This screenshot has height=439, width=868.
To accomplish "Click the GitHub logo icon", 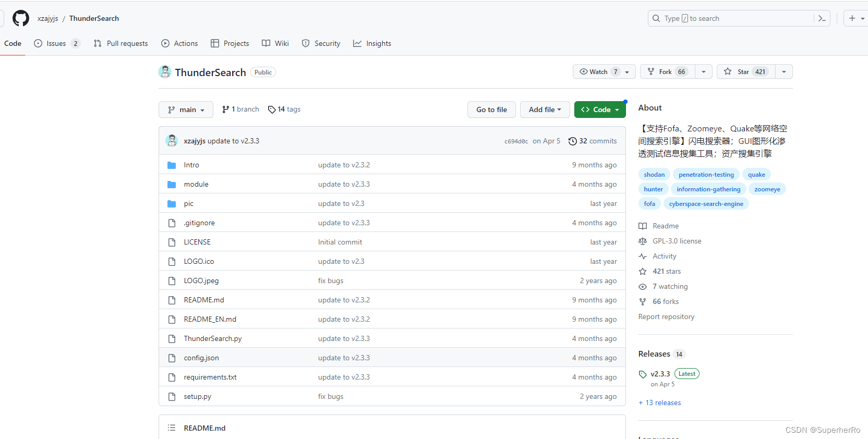I will pyautogui.click(x=21, y=18).
